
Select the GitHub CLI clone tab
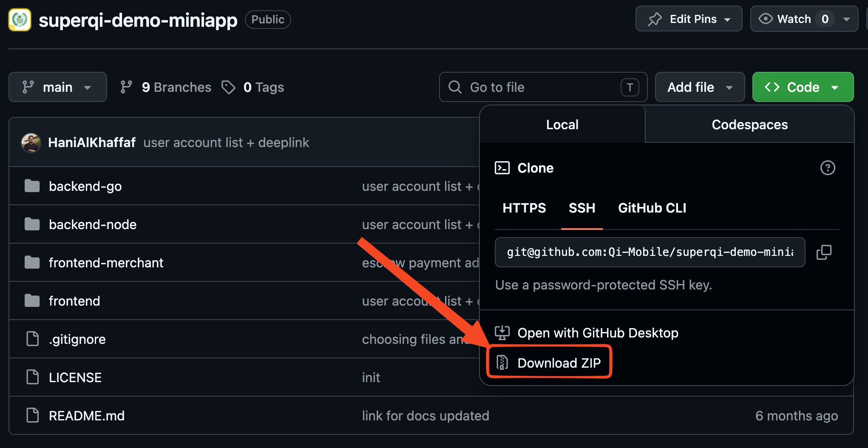pos(652,208)
